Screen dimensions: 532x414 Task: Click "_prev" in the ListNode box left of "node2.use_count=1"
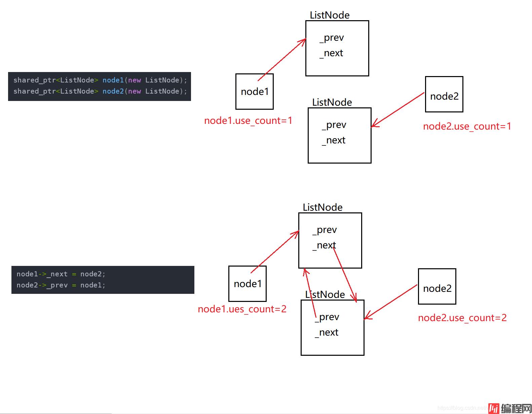pos(334,125)
